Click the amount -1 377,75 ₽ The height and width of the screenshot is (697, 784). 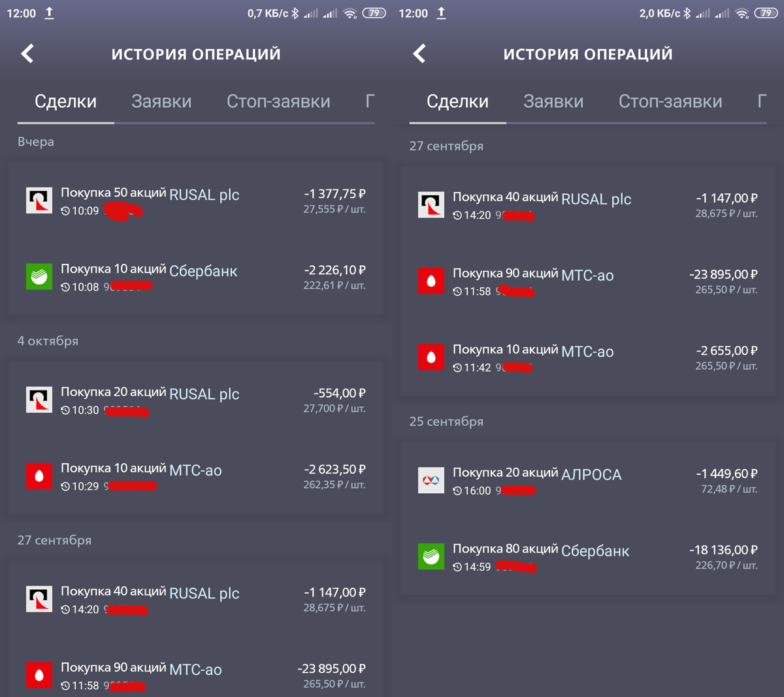335,193
